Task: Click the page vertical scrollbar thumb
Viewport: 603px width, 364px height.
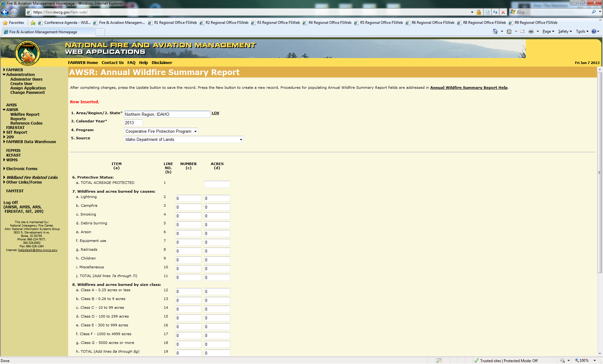Action: 600,173
